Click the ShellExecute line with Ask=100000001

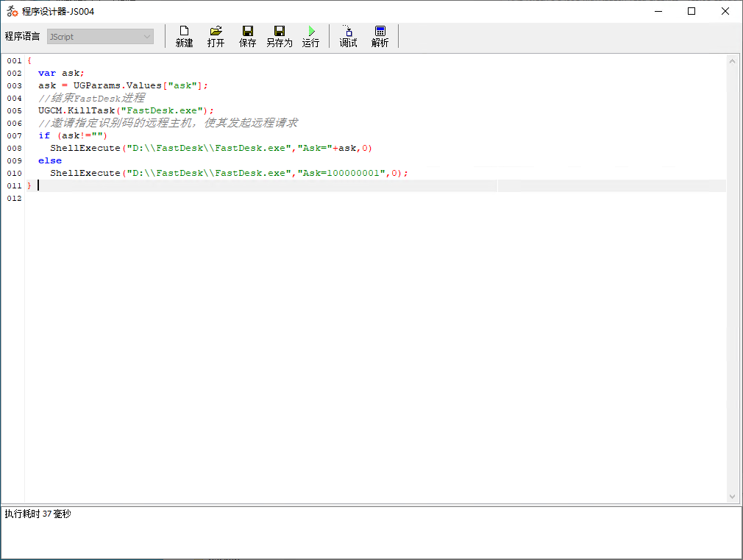(x=229, y=173)
